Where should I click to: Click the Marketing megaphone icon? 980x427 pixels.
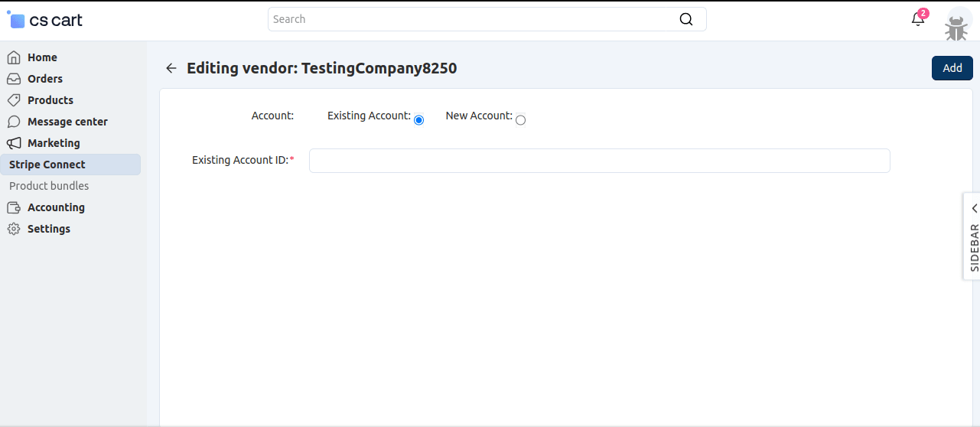coord(14,143)
